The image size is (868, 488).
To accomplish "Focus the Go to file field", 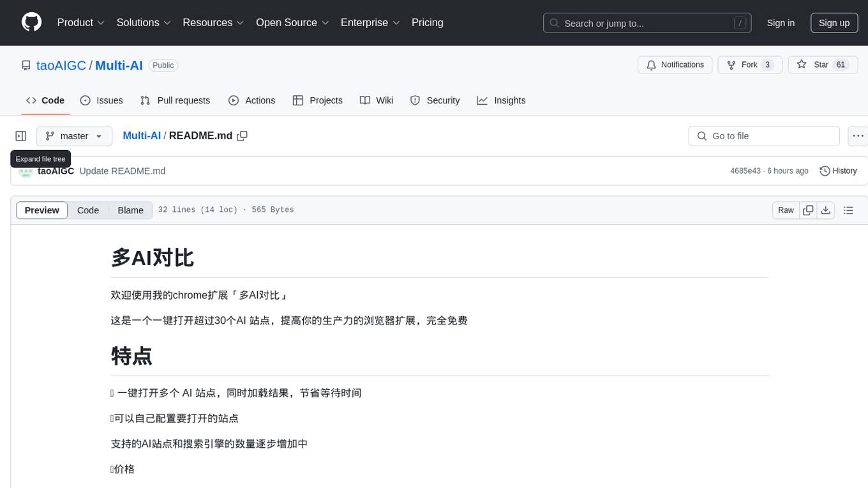I will pos(764,136).
